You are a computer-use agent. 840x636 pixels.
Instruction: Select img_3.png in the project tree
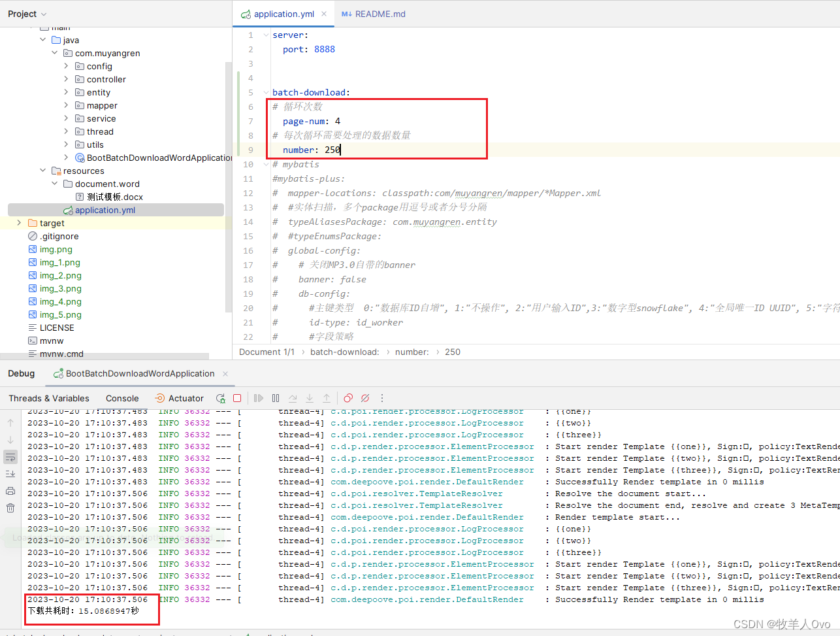tap(55, 288)
